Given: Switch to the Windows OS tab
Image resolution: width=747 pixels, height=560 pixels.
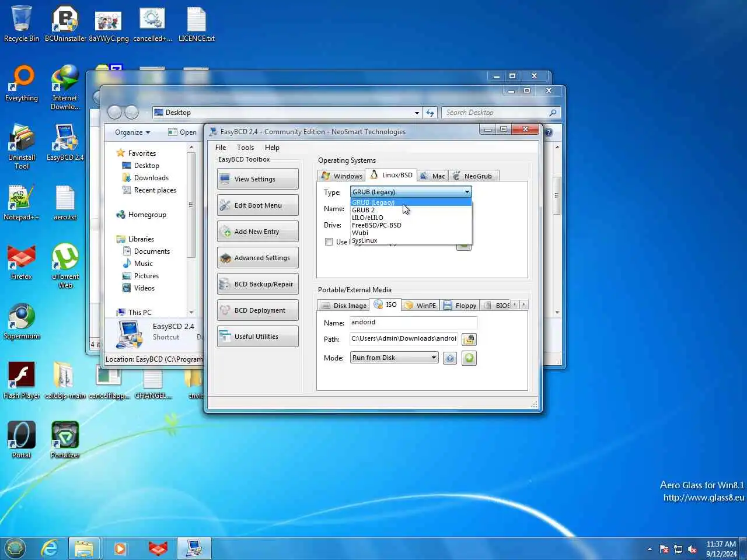Looking at the screenshot, I should 342,176.
